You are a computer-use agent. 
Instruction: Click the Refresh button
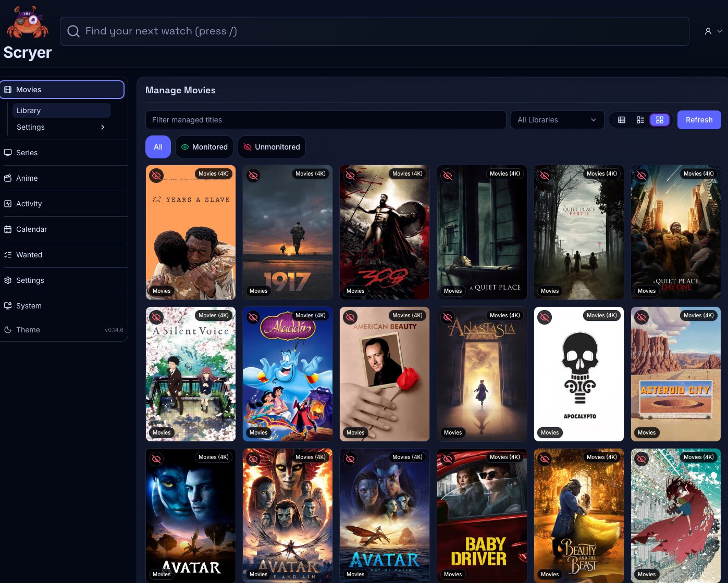tap(699, 120)
